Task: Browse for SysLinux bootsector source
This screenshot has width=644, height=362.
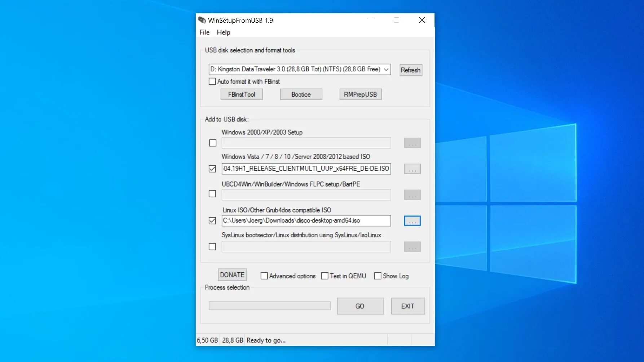Action: coord(412,247)
